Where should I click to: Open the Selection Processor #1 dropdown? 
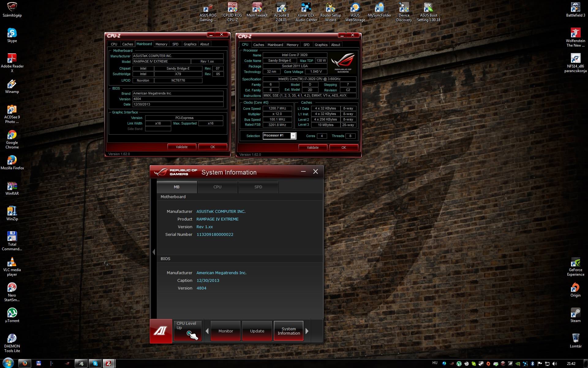(x=293, y=136)
